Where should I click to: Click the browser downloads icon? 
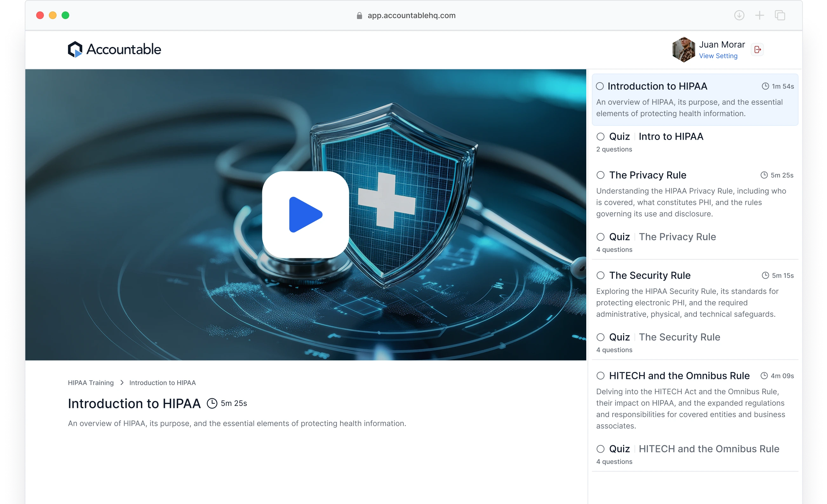click(739, 16)
